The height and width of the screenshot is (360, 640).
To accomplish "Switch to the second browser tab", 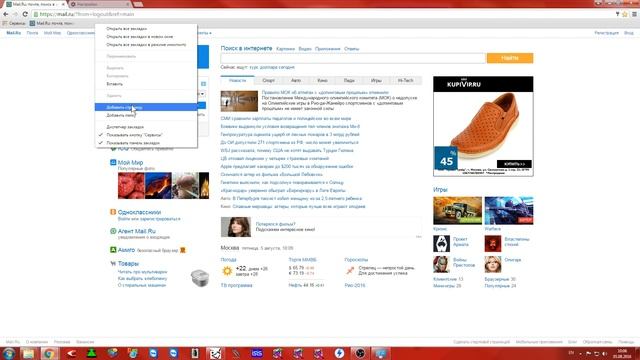I will tap(99, 4).
